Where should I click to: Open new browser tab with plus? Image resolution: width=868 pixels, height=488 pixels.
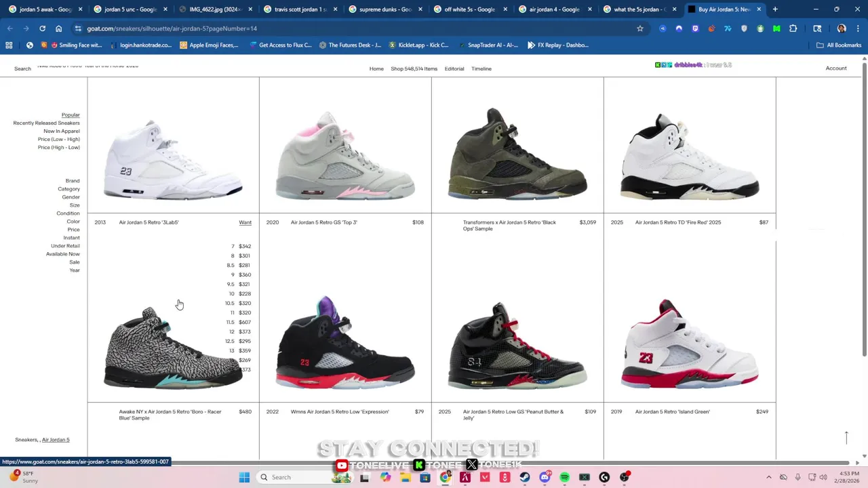(775, 9)
